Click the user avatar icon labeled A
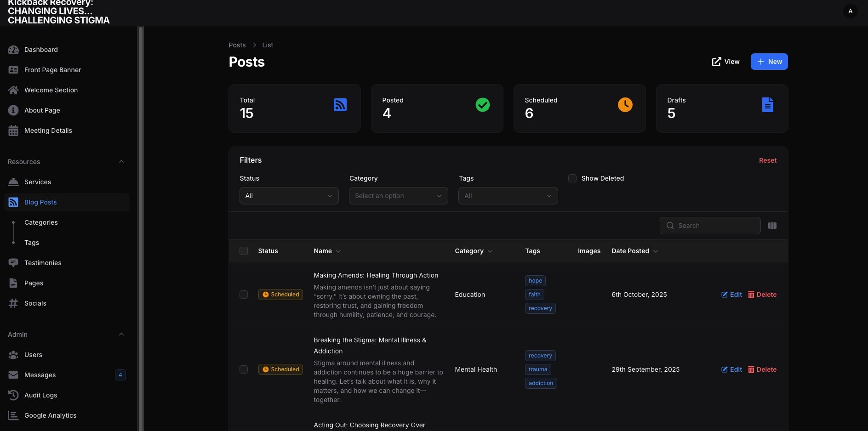 click(850, 11)
